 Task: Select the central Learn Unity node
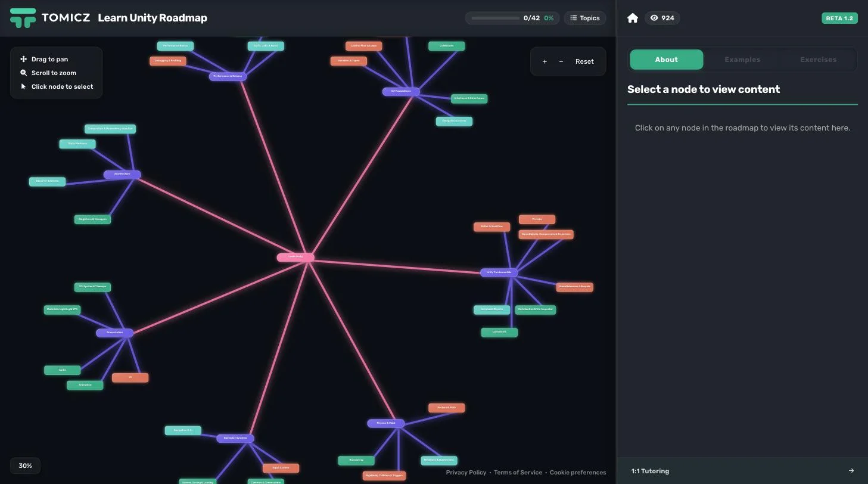[x=295, y=257]
